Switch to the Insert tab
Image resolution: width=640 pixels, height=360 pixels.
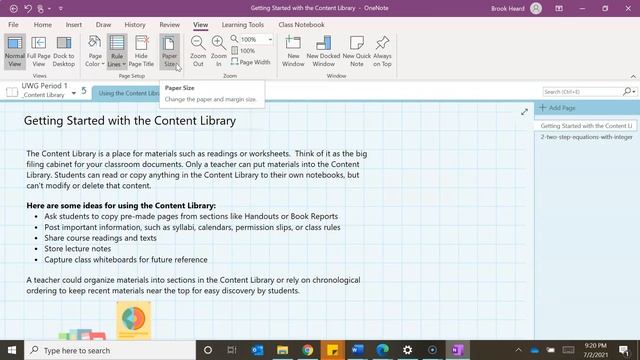click(x=74, y=24)
